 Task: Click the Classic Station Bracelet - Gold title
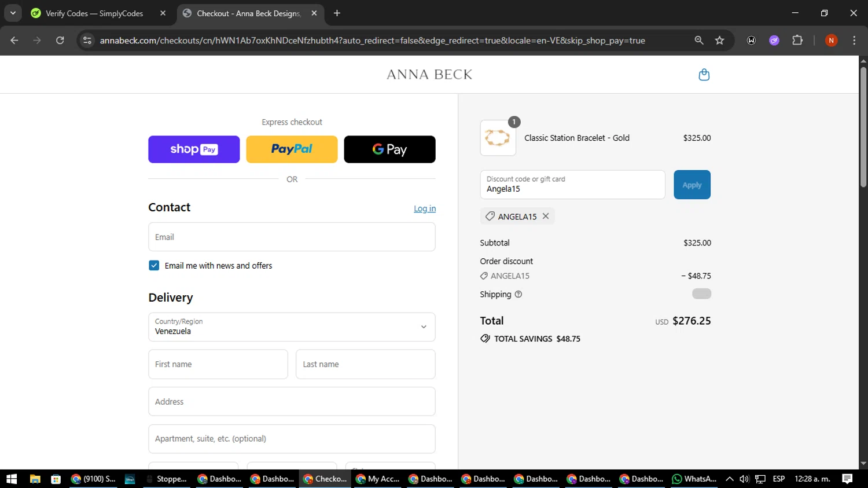(x=577, y=138)
